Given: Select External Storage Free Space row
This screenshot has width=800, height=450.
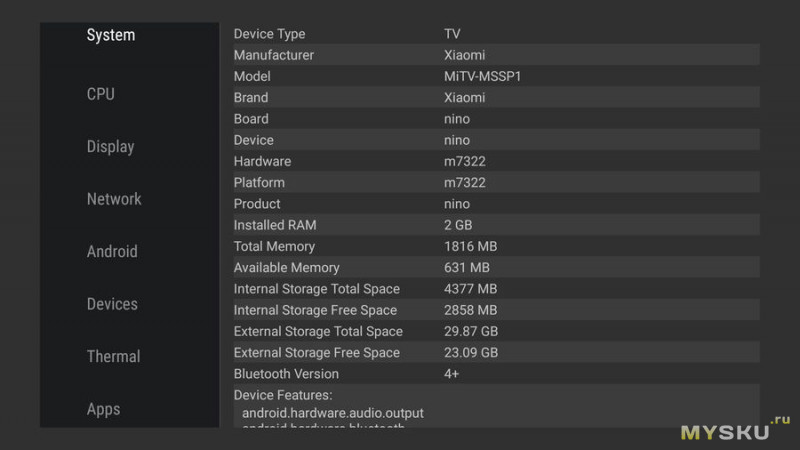Looking at the screenshot, I should click(x=494, y=352).
